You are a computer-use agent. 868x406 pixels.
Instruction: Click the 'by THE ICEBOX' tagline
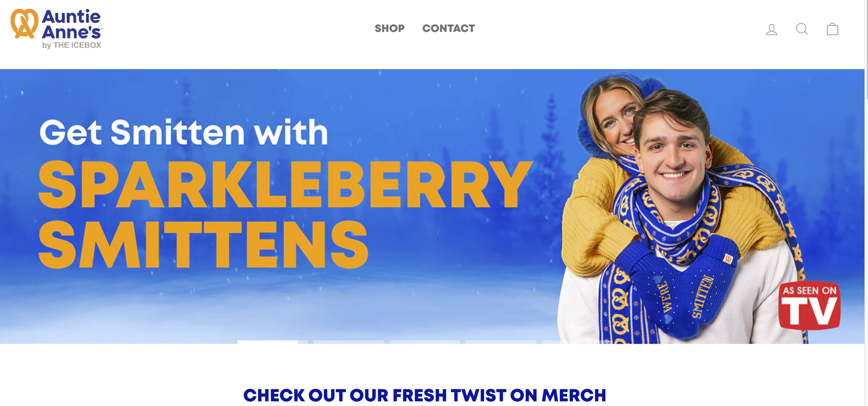[72, 45]
